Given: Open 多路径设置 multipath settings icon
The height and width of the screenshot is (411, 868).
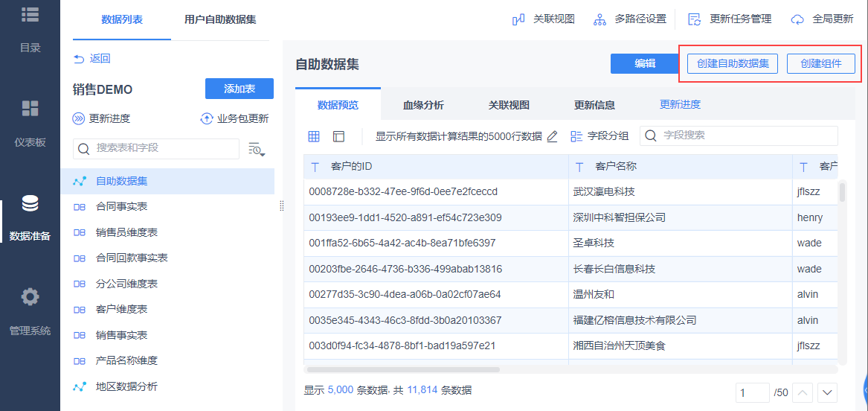Looking at the screenshot, I should 600,19.
